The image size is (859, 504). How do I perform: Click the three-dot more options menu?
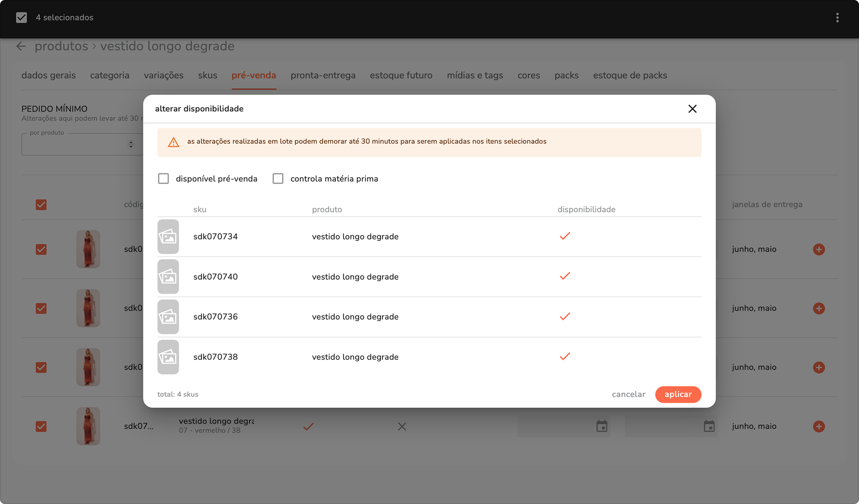[x=837, y=17]
